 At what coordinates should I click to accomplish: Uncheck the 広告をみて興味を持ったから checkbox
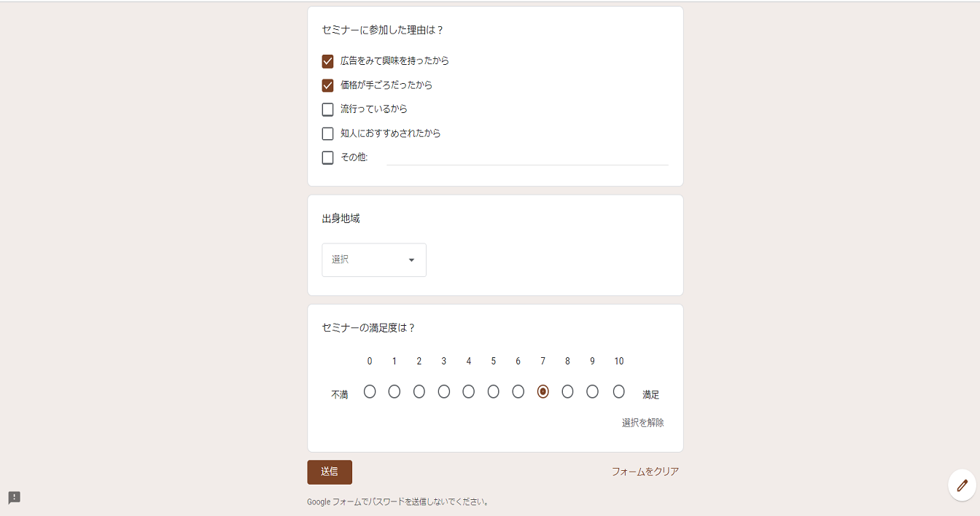[x=327, y=61]
